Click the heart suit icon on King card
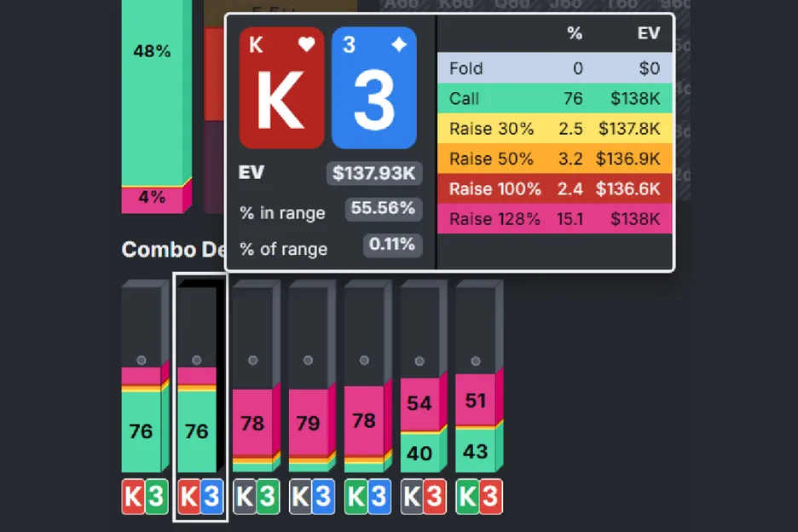 click(x=304, y=46)
